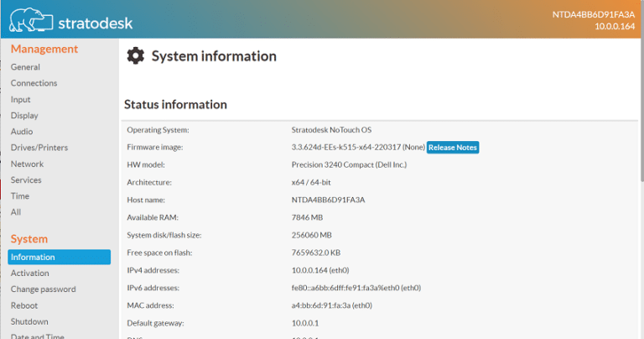This screenshot has height=339, width=644.
Task: Click the Free space on flash label
Action: 159,253
